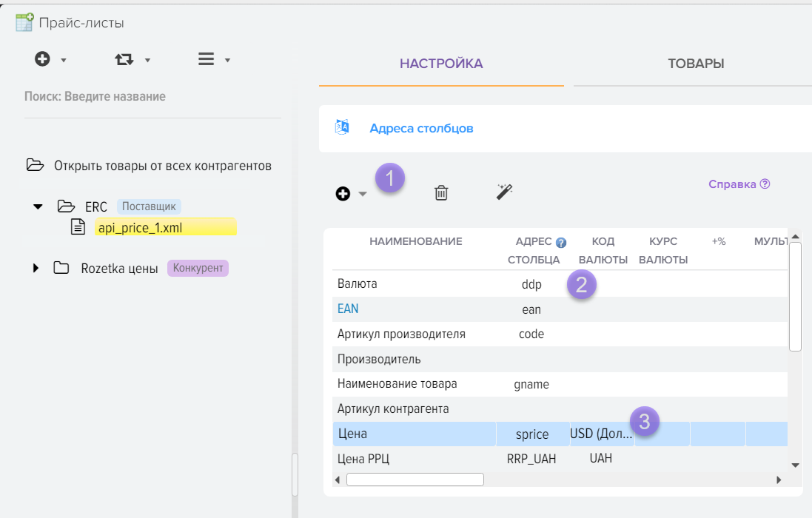The height and width of the screenshot is (518, 812).
Task: Click help icon next to Адрес столбца
Action: pyautogui.click(x=561, y=242)
